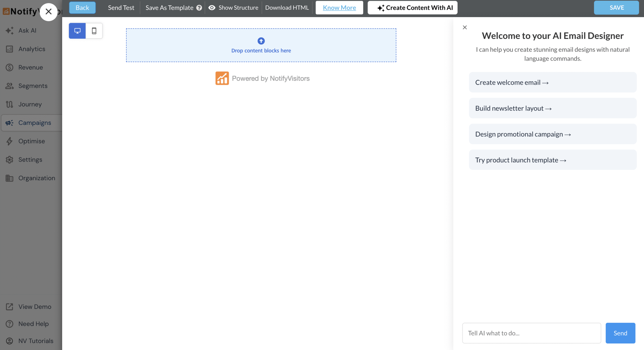Open the Journey builder

(x=30, y=104)
